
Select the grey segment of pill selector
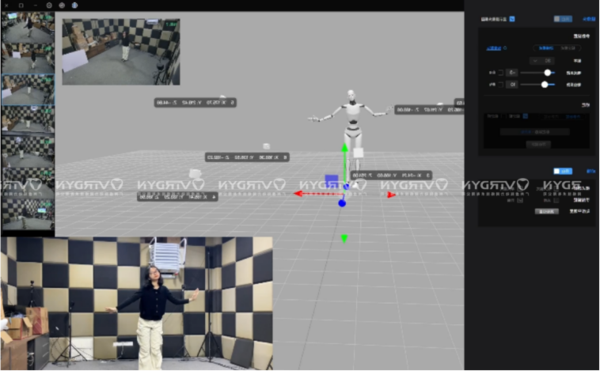click(569, 48)
